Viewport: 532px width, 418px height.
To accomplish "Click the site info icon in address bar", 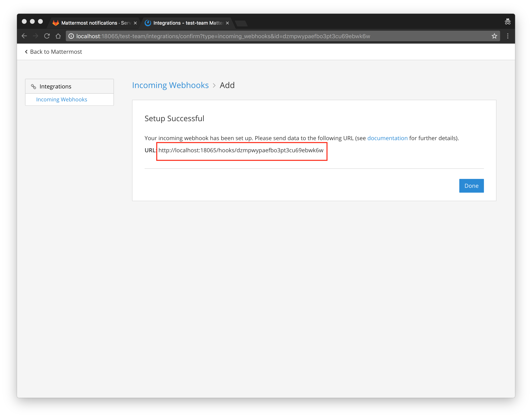I will click(x=71, y=36).
